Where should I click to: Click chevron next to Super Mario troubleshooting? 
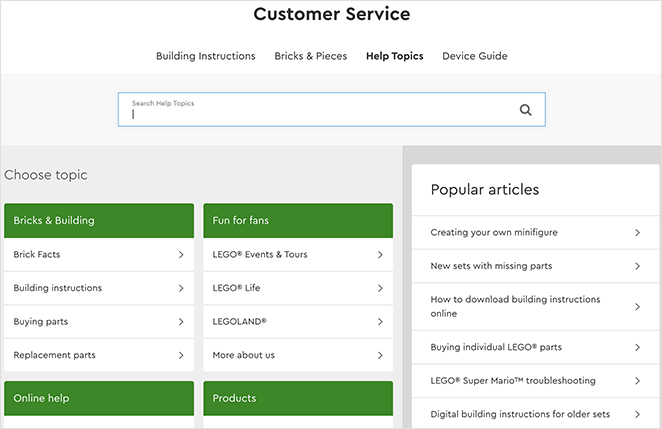tap(638, 381)
